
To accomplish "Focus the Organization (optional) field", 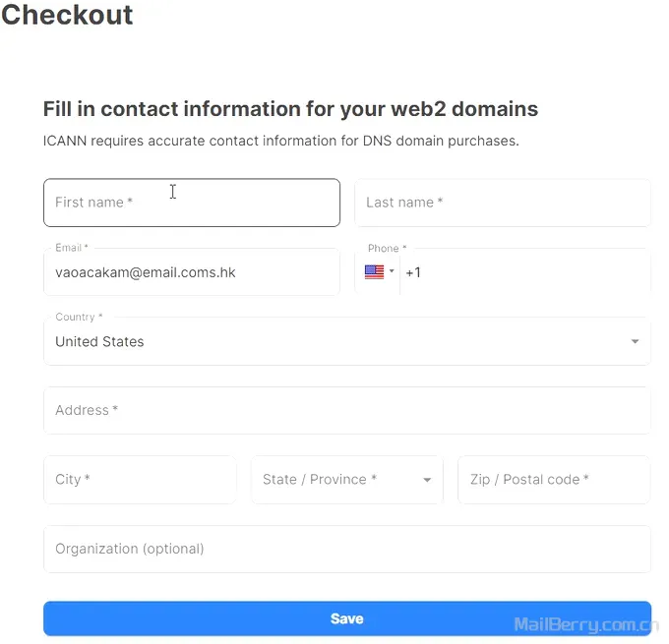I will pos(347,549).
